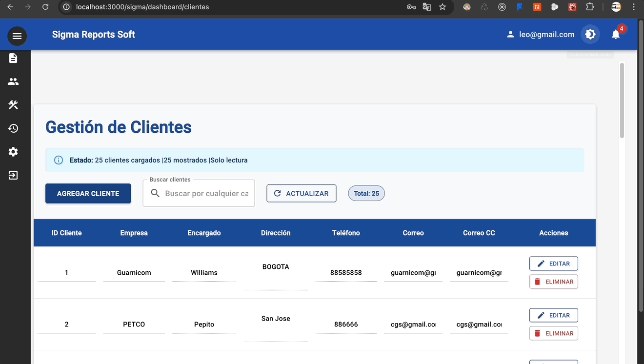The width and height of the screenshot is (644, 364).
Task: Open the notifications bell icon
Action: pos(616,35)
